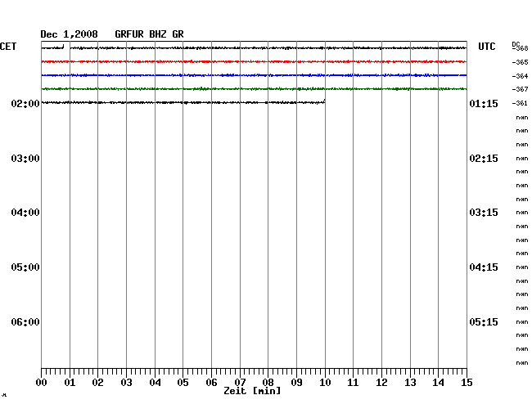
Task: Click the DC offset value "-368"
Action: [x=521, y=48]
